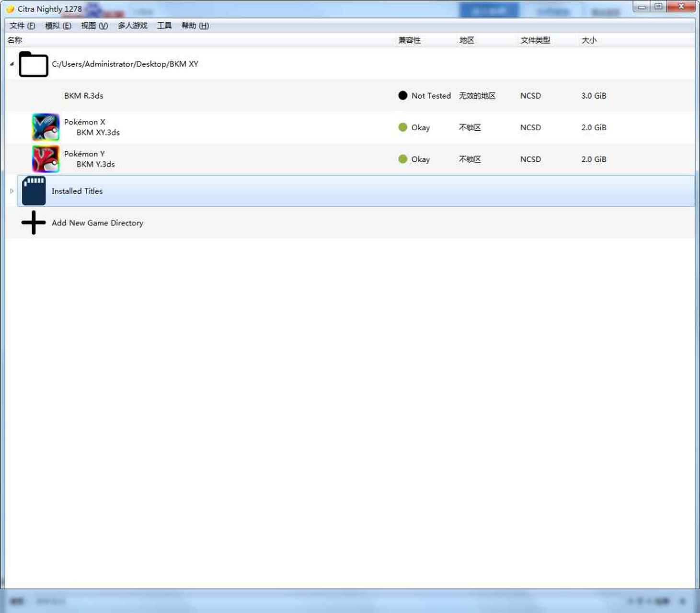
Task: Click the black Not Tested compatibility dot
Action: (402, 95)
